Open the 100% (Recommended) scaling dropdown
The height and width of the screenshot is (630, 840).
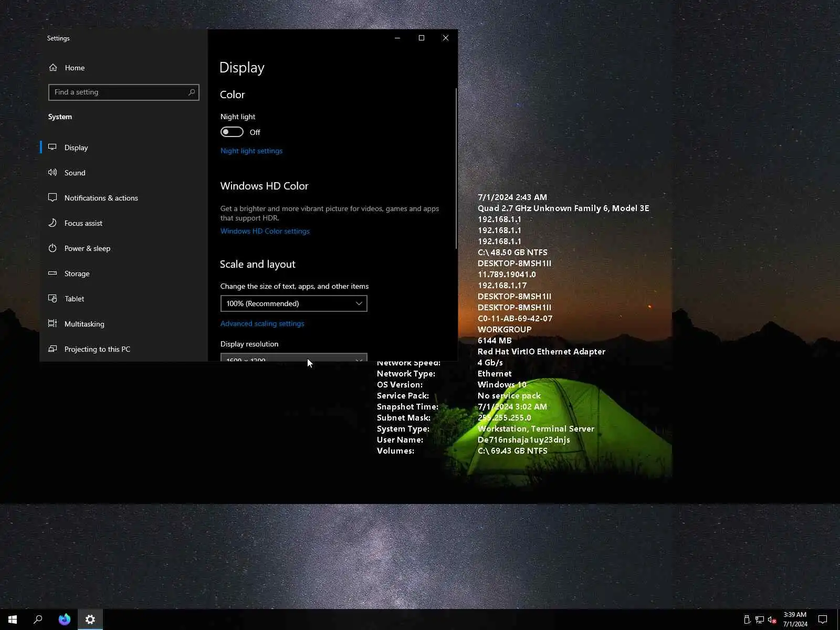tap(293, 303)
